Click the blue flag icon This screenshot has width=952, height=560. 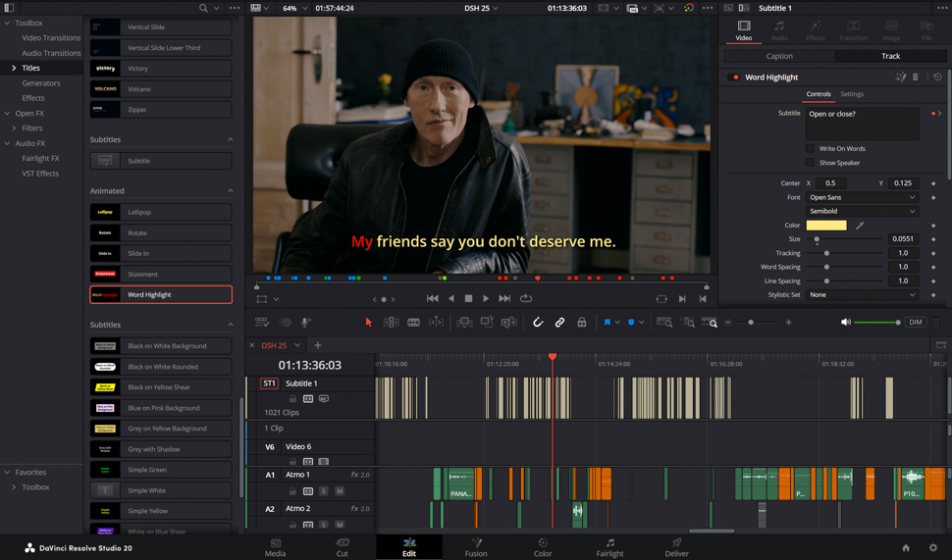[608, 322]
